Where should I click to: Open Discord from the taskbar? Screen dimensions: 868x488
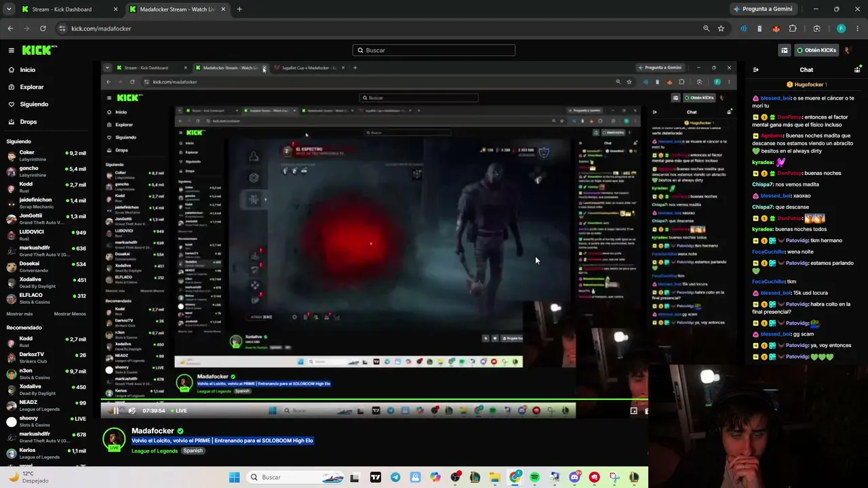point(575,477)
